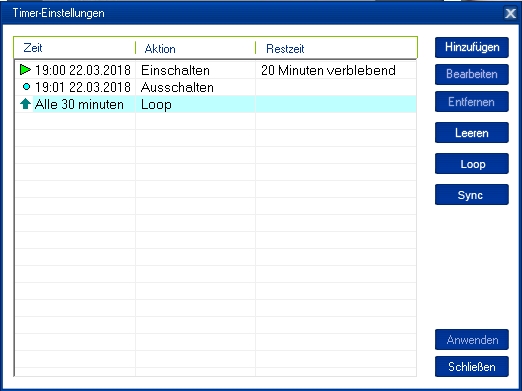Click the Anwenden button

[472, 340]
